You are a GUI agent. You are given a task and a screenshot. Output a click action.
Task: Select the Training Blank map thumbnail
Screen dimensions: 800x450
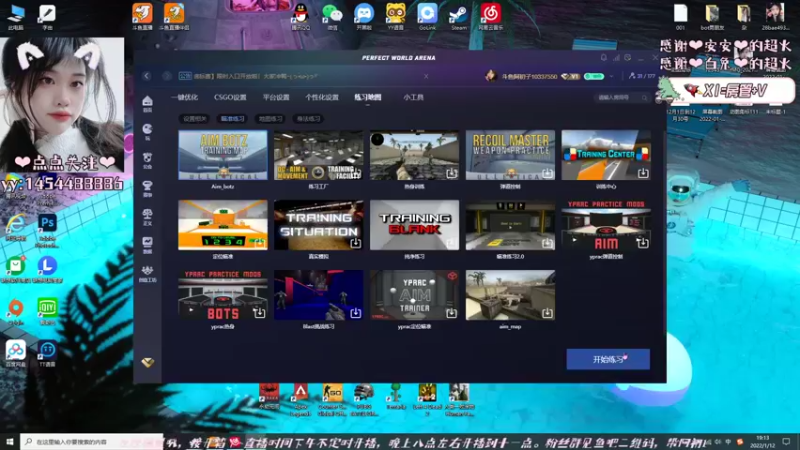click(x=414, y=225)
